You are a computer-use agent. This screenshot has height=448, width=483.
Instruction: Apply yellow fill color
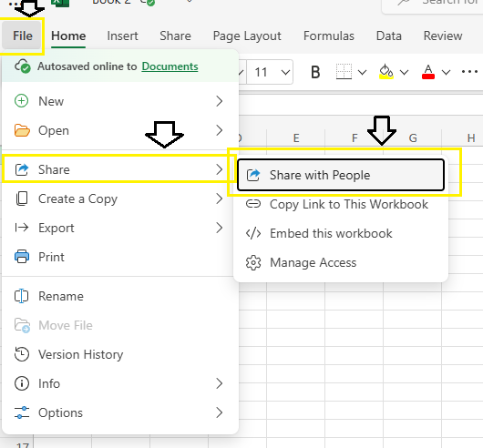tap(386, 72)
